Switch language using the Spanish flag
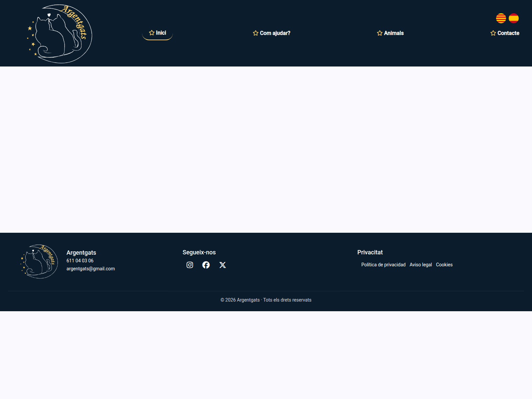The width and height of the screenshot is (532, 399). pyautogui.click(x=514, y=18)
